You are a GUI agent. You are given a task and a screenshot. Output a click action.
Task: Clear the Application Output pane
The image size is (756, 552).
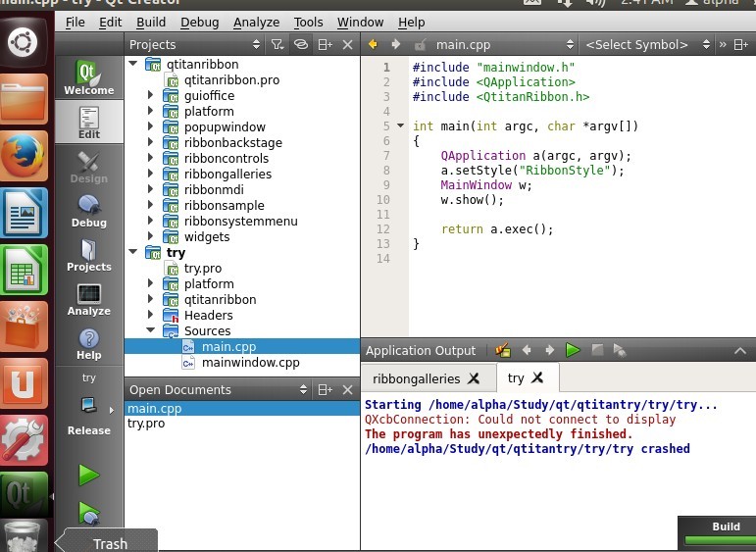[503, 350]
